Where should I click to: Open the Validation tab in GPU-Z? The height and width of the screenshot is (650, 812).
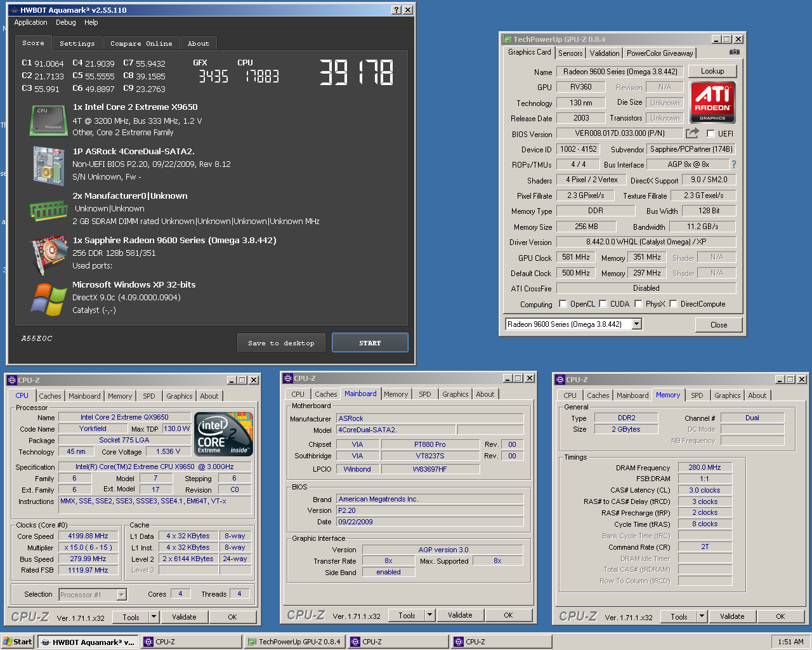coord(605,53)
